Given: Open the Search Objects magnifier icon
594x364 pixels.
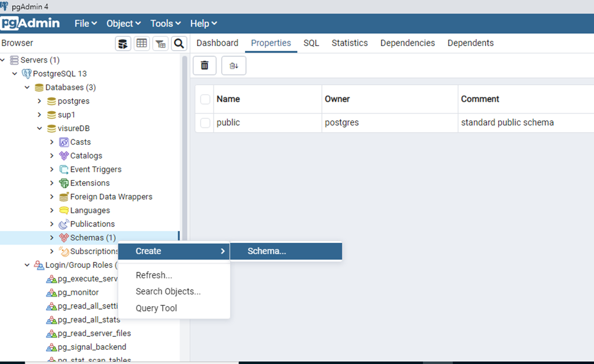Looking at the screenshot, I should click(x=179, y=44).
